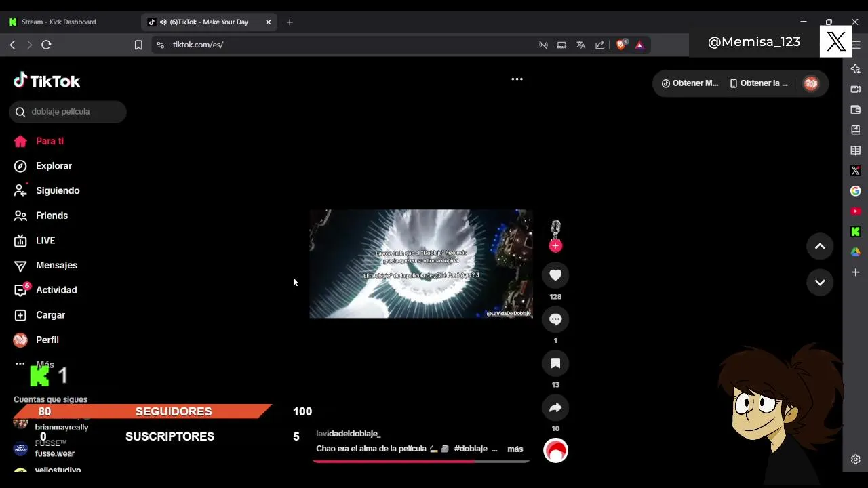Bookmark this page in the toolbar
Screen dimensions: 868x488
(138, 45)
